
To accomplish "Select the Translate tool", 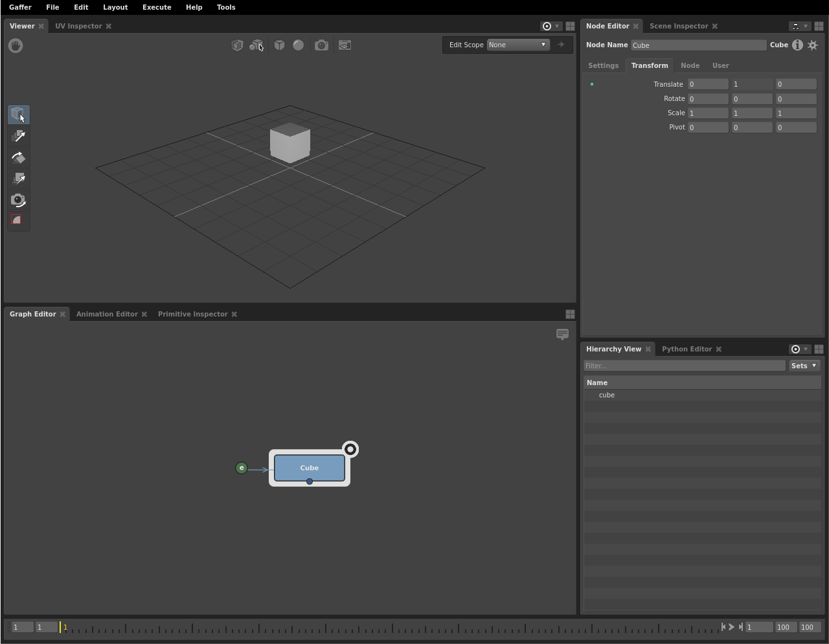I will [18, 136].
